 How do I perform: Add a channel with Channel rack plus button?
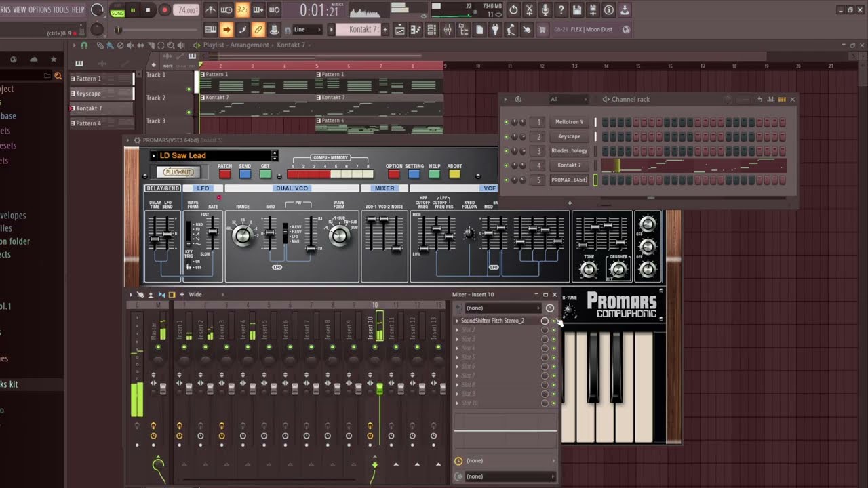tap(570, 203)
